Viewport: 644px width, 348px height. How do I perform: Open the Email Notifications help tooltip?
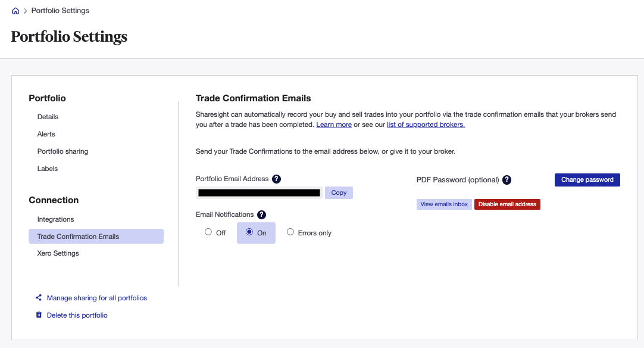261,214
